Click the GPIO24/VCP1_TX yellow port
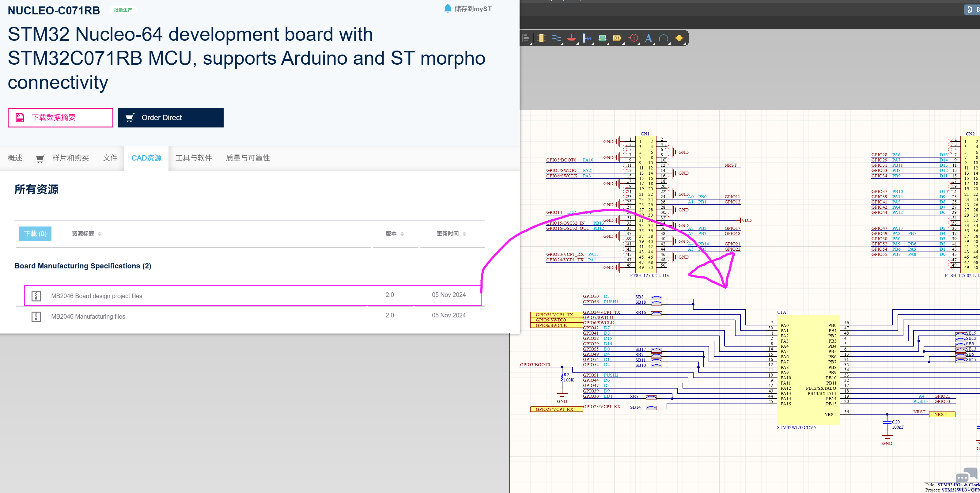The width and height of the screenshot is (980, 493). click(557, 315)
